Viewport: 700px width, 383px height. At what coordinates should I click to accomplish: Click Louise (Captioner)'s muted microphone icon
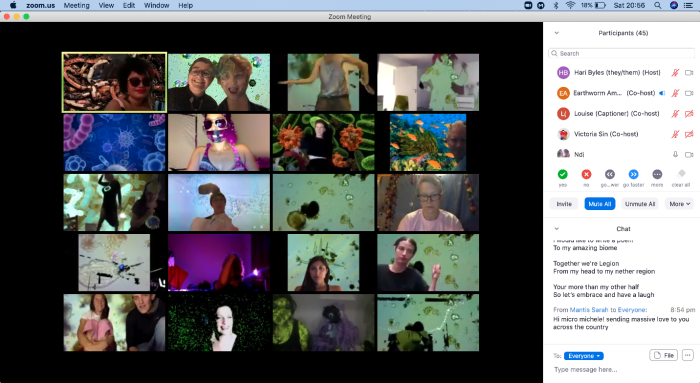point(675,113)
